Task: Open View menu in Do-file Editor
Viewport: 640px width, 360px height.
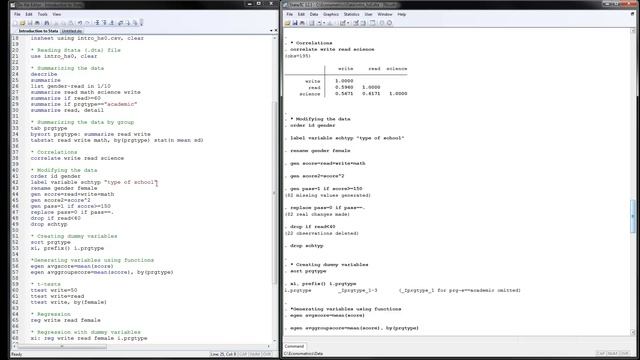Action: click(x=57, y=14)
